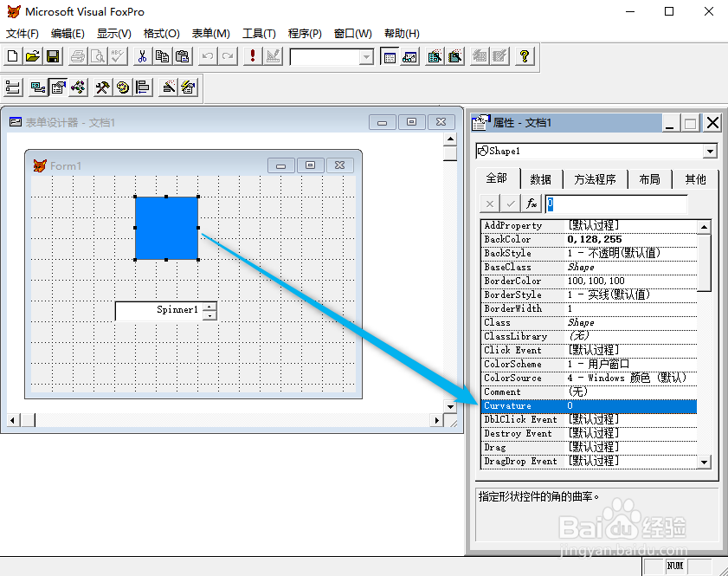This screenshot has height=576, width=728.
Task: Switch to the 方法程序 properties tab
Action: coord(595,179)
